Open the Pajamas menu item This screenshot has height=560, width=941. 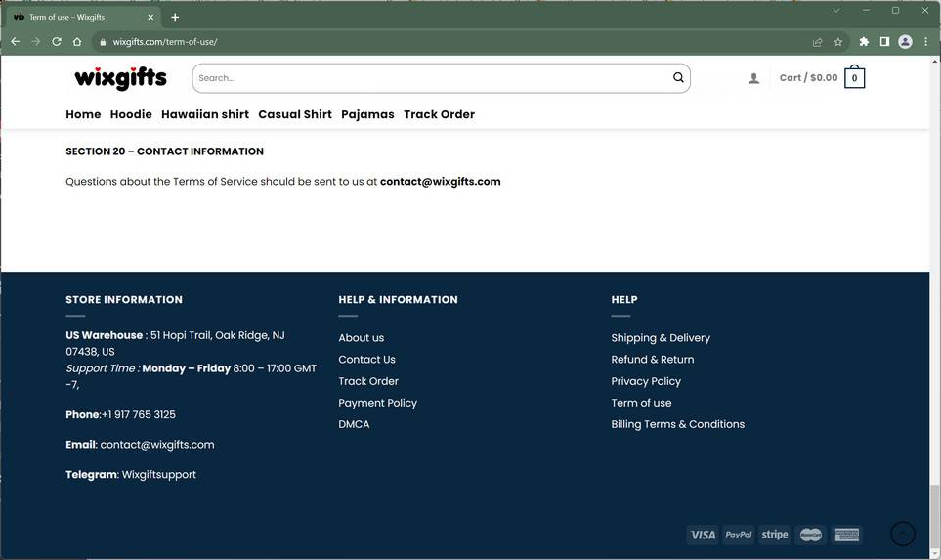tap(367, 114)
